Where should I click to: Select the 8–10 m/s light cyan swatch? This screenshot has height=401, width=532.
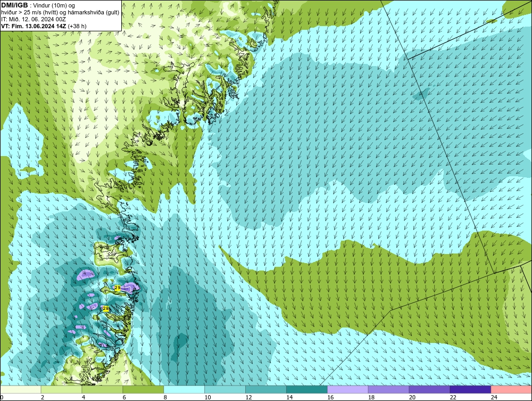[184, 389]
